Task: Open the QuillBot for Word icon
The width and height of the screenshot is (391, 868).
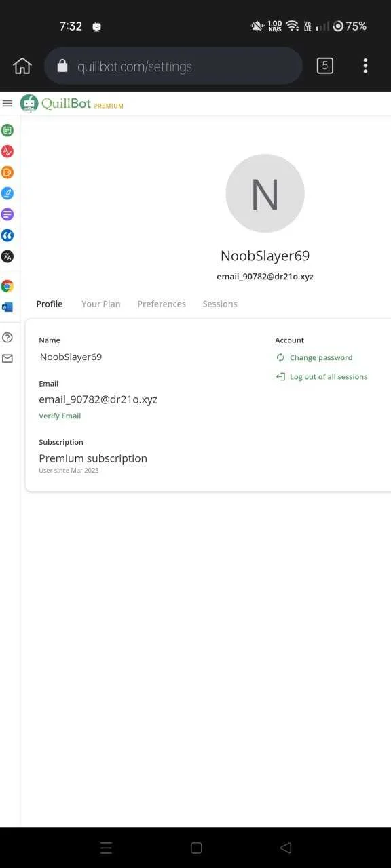Action: pyautogui.click(x=7, y=307)
